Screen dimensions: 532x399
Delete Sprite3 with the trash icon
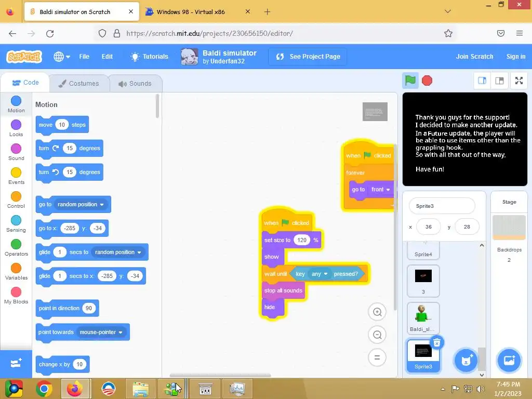[437, 343]
